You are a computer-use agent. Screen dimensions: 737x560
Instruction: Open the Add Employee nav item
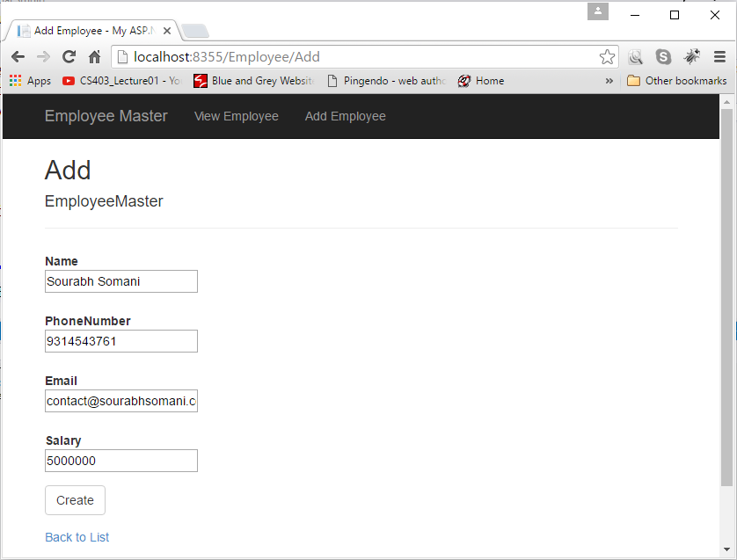(346, 116)
